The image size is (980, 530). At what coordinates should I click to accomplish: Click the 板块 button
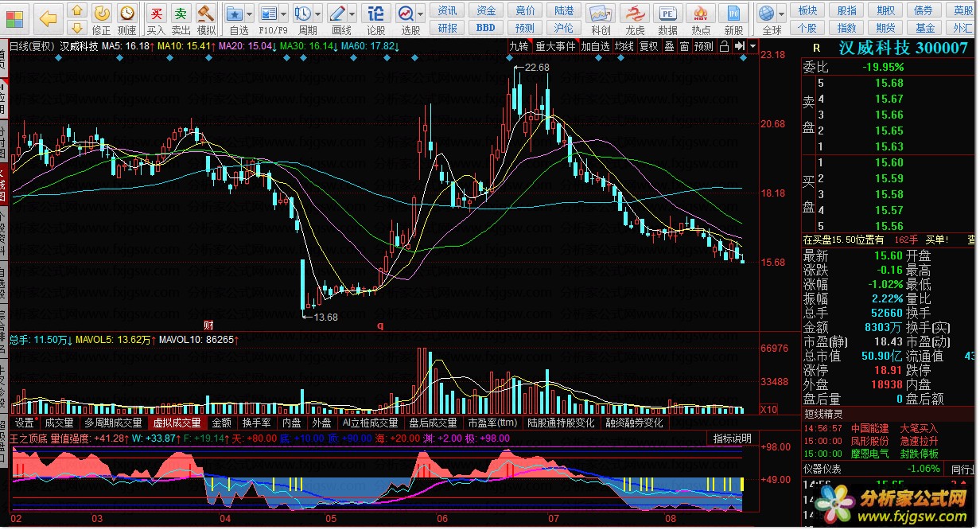click(807, 10)
